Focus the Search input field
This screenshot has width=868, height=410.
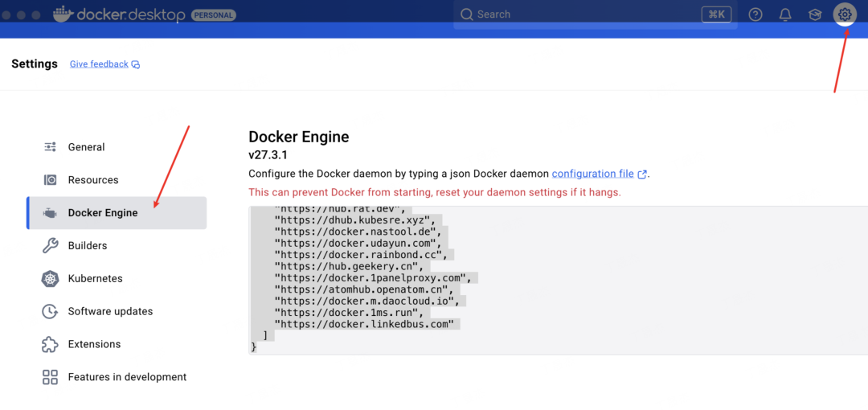point(595,14)
